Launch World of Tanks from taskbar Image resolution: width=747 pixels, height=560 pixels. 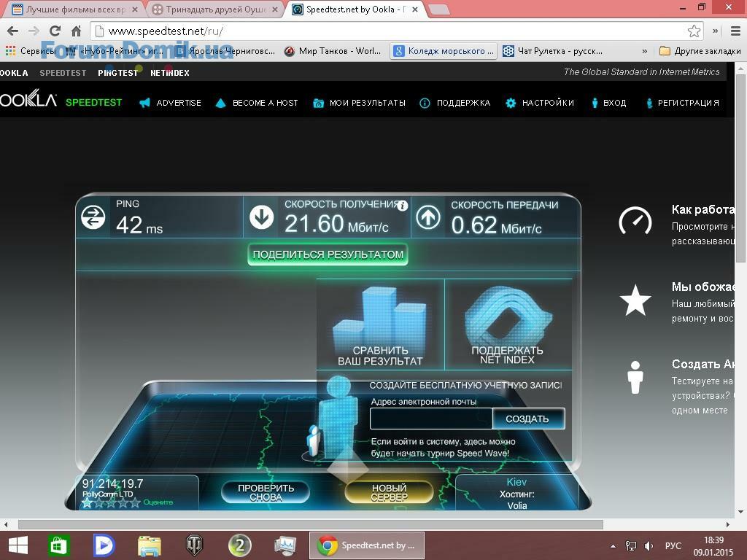pyautogui.click(x=194, y=545)
